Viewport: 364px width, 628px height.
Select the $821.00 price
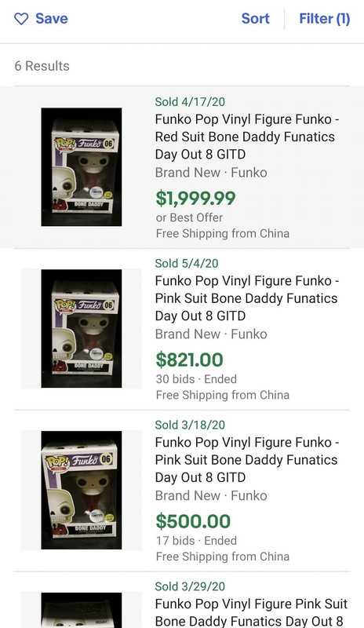(x=189, y=360)
